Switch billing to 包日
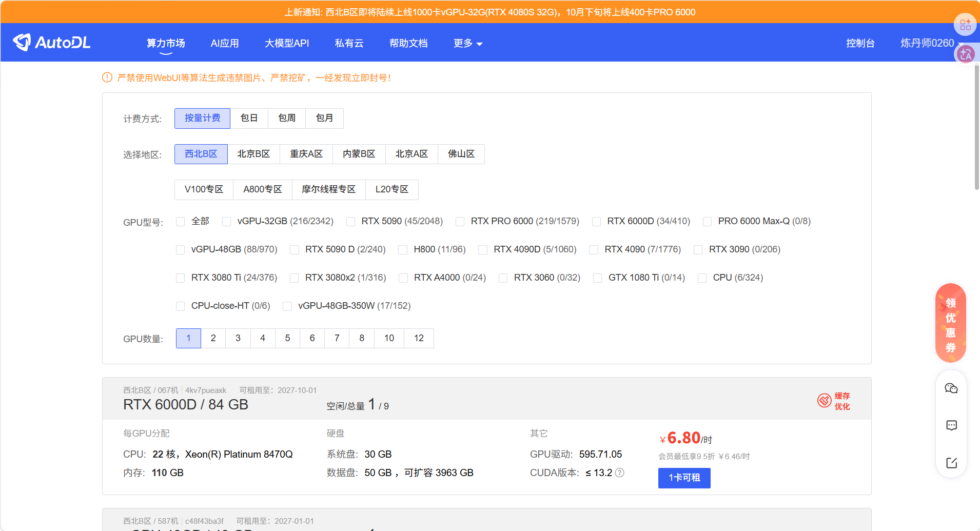The height and width of the screenshot is (531, 980). [x=249, y=119]
